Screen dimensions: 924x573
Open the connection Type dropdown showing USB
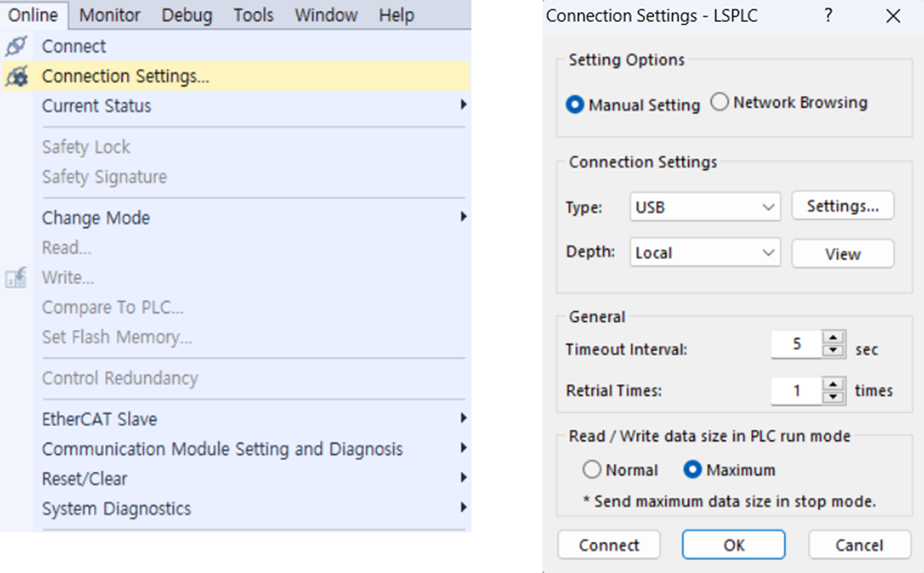pyautogui.click(x=705, y=206)
